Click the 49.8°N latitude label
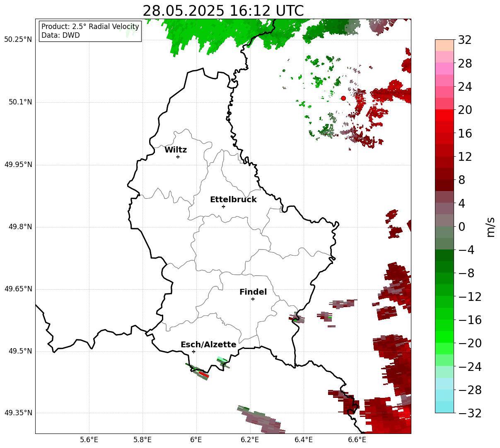 (x=20, y=227)
